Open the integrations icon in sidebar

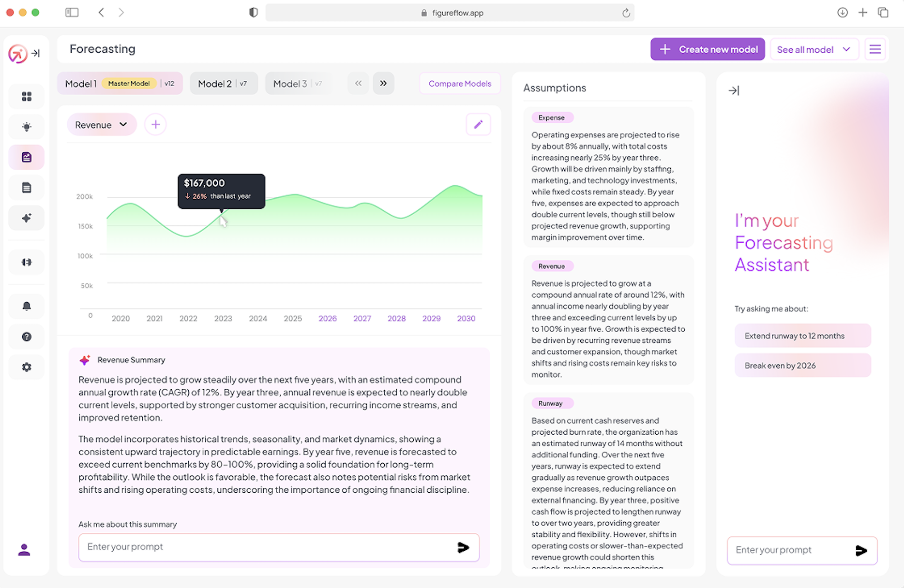click(27, 262)
